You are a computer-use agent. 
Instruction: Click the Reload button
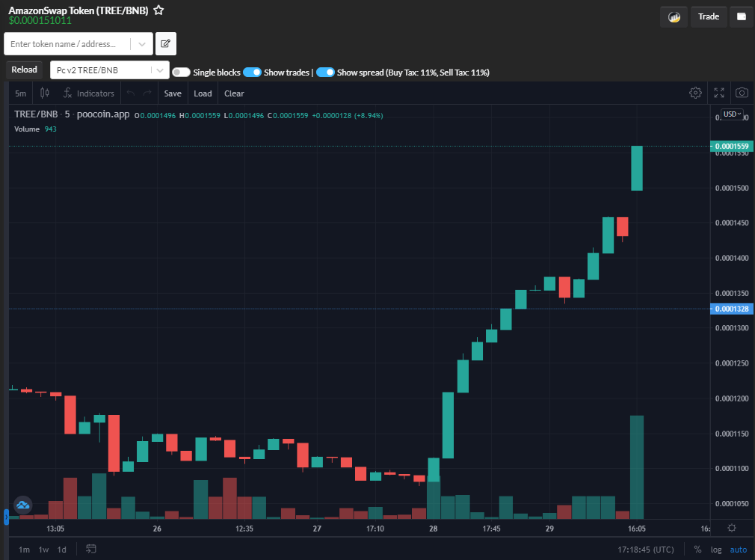click(x=24, y=70)
